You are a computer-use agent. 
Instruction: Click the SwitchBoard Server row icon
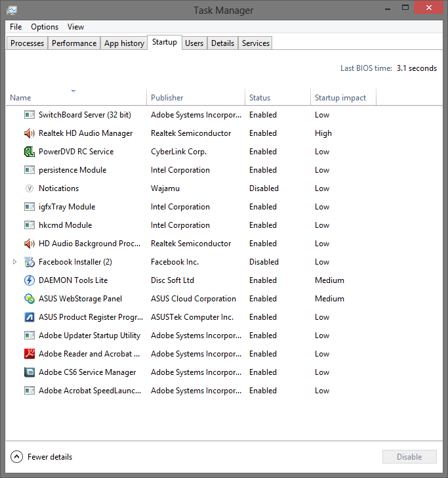pos(30,115)
